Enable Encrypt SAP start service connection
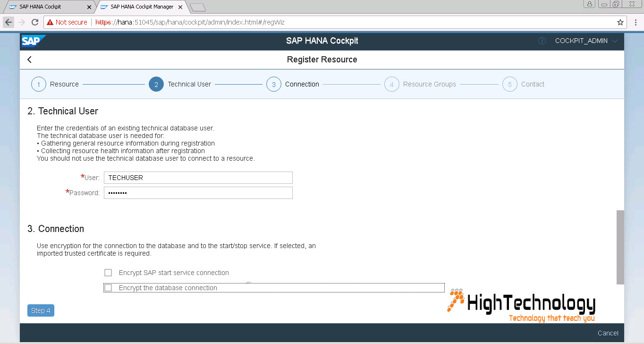This screenshot has height=344, width=644. pos(108,273)
